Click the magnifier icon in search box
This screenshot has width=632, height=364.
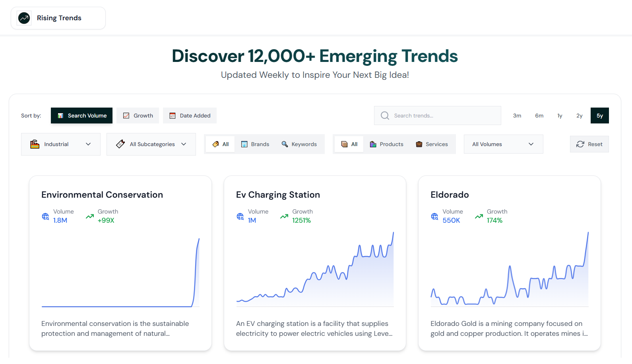385,116
